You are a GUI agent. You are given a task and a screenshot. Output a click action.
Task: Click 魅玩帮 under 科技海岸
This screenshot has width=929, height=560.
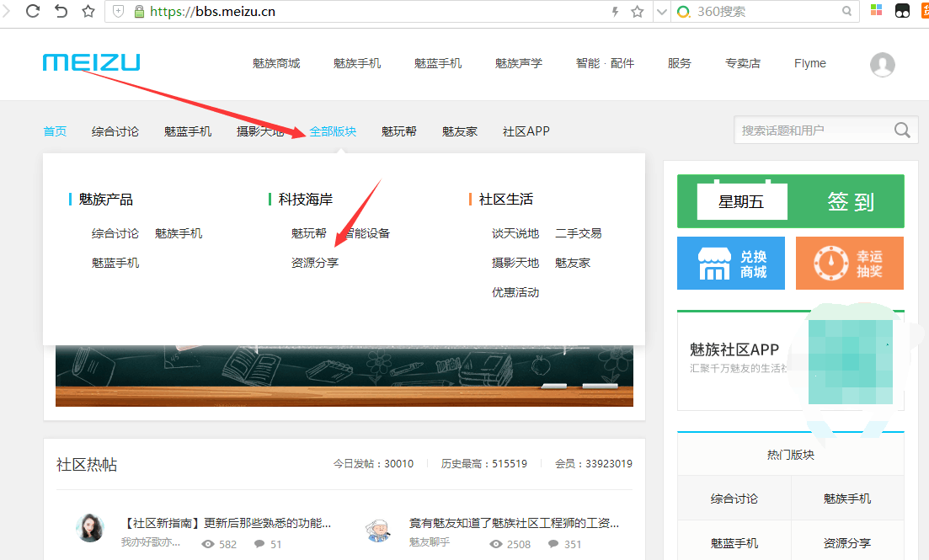pyautogui.click(x=308, y=233)
